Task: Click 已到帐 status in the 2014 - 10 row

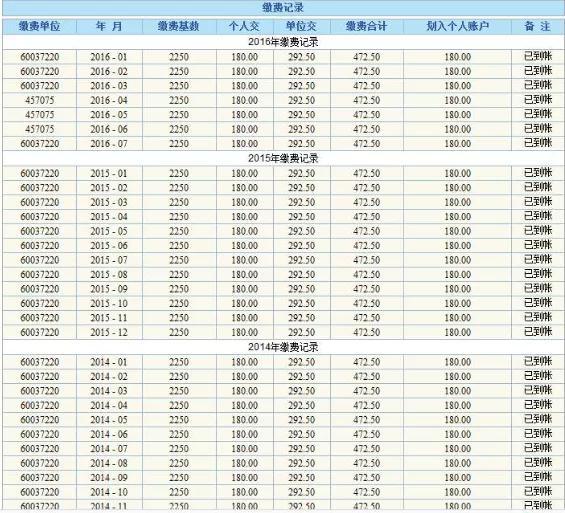Action: click(x=538, y=492)
